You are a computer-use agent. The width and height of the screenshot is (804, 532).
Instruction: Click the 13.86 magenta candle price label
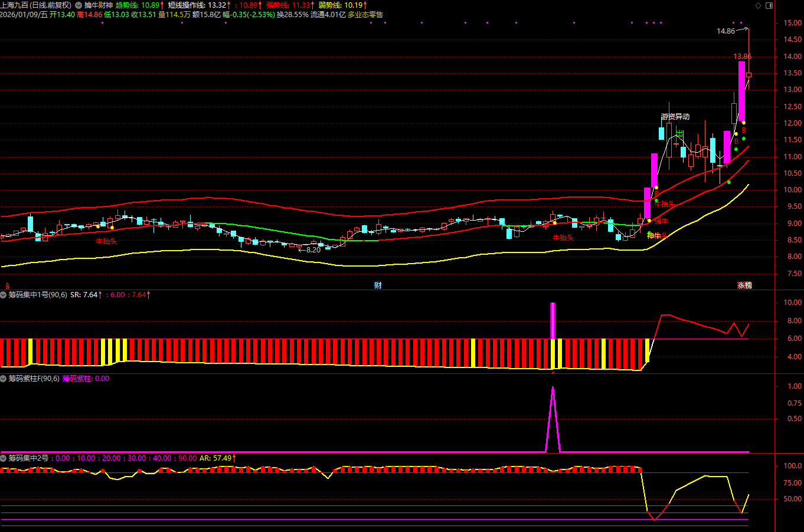[742, 57]
